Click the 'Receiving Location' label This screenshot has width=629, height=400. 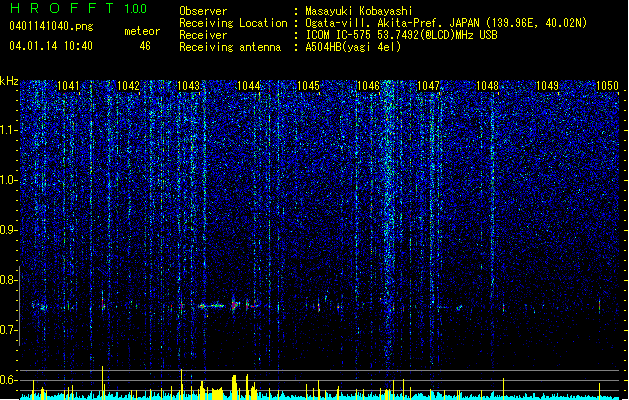tap(233, 23)
